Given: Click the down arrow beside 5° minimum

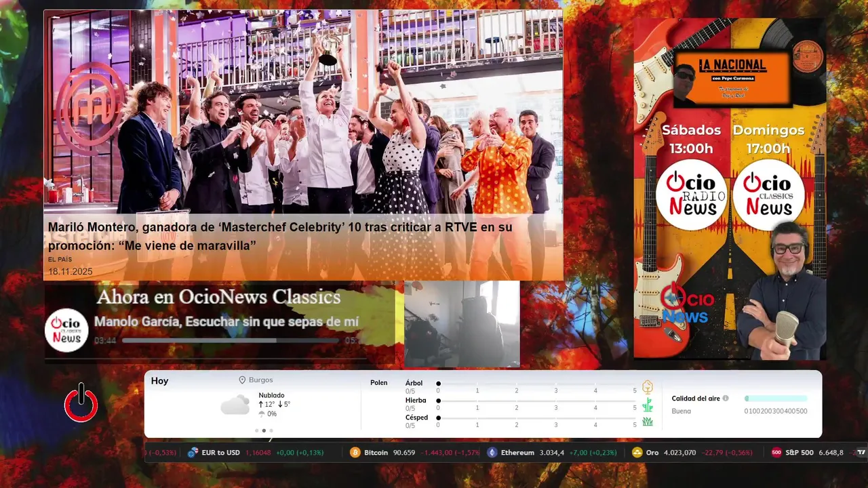Looking at the screenshot, I should pos(280,404).
